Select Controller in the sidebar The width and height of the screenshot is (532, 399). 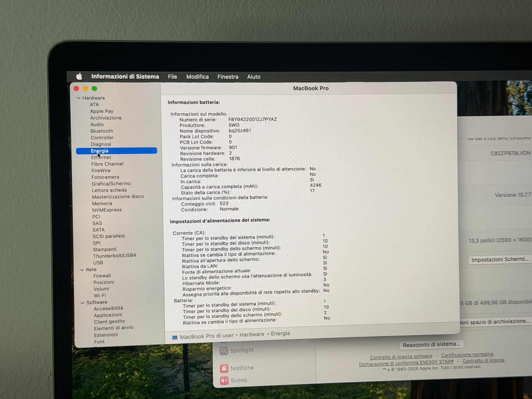[x=102, y=138]
